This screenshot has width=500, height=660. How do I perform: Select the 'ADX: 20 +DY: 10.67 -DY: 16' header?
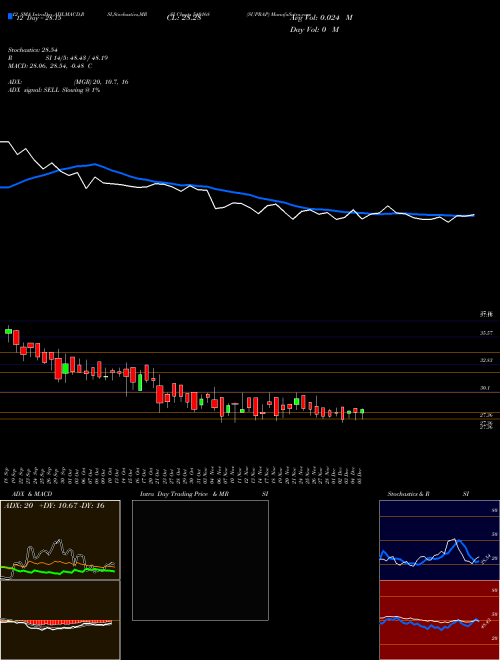[54, 506]
